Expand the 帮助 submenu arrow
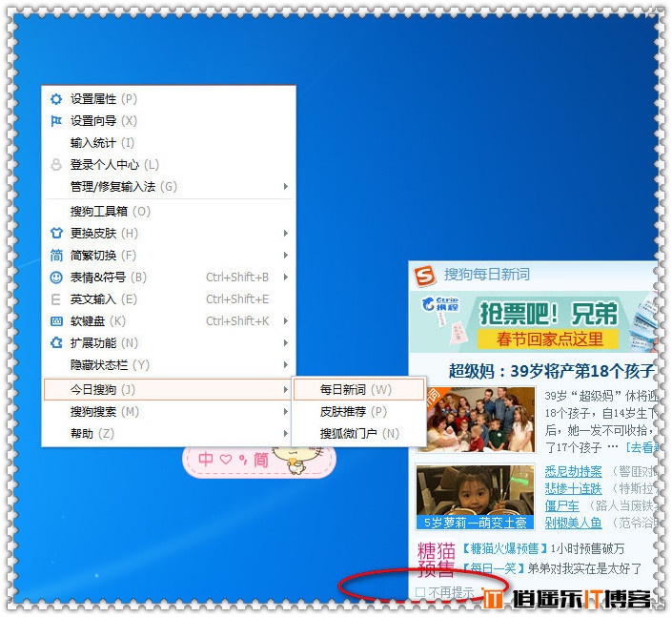The image size is (672, 617). pyautogui.click(x=285, y=434)
